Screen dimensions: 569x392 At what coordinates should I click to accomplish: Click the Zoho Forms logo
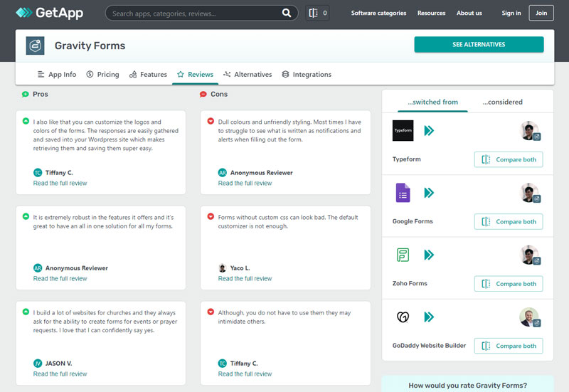click(x=403, y=255)
